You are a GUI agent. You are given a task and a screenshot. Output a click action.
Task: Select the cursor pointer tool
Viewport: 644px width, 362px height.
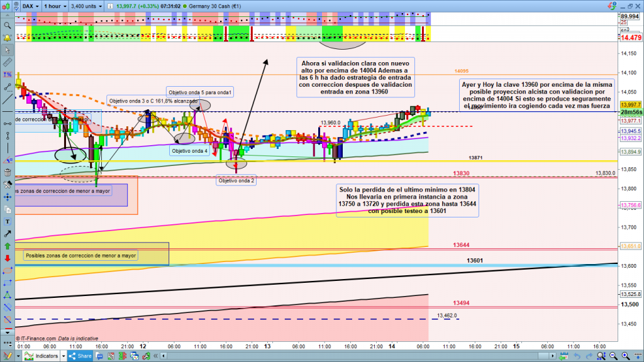click(x=8, y=50)
